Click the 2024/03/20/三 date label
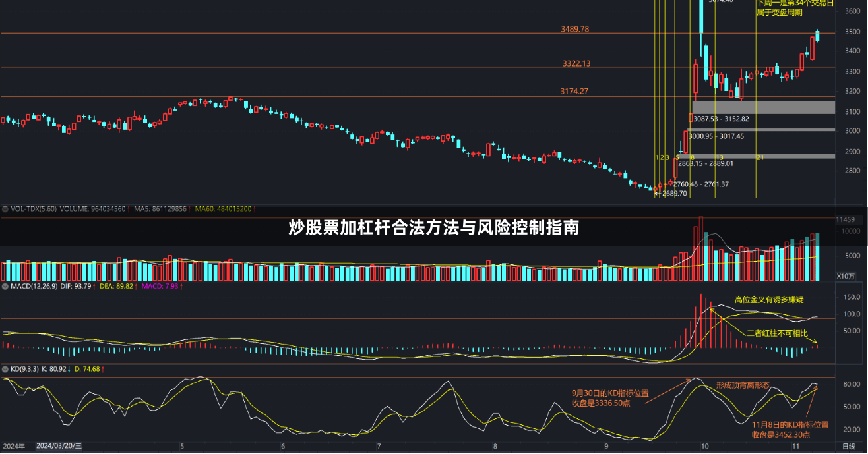This screenshot has height=454, width=868. click(59, 446)
